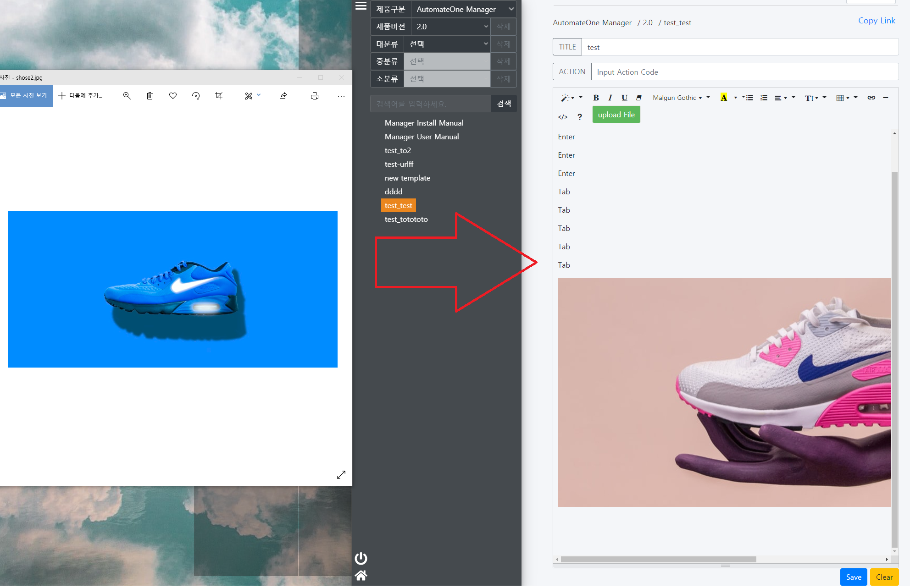Click the heart favorite icon in Photos
910x588 pixels.
point(173,96)
